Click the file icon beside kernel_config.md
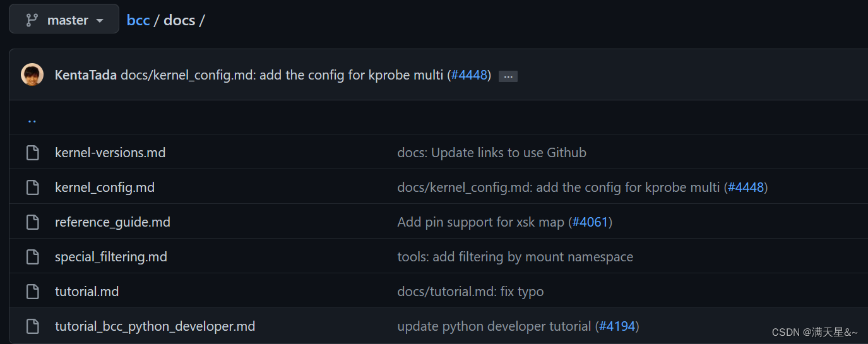 coord(32,187)
